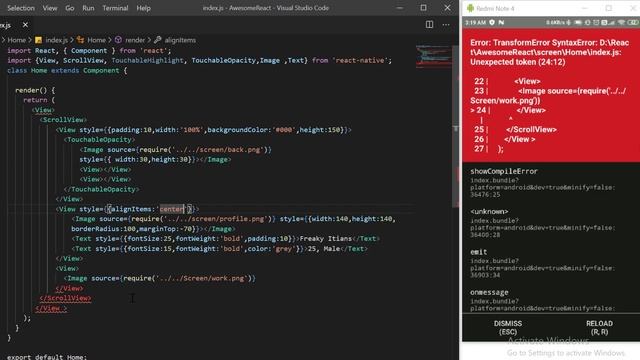
Task: Click the '25, Male' text in code
Action: (324, 249)
